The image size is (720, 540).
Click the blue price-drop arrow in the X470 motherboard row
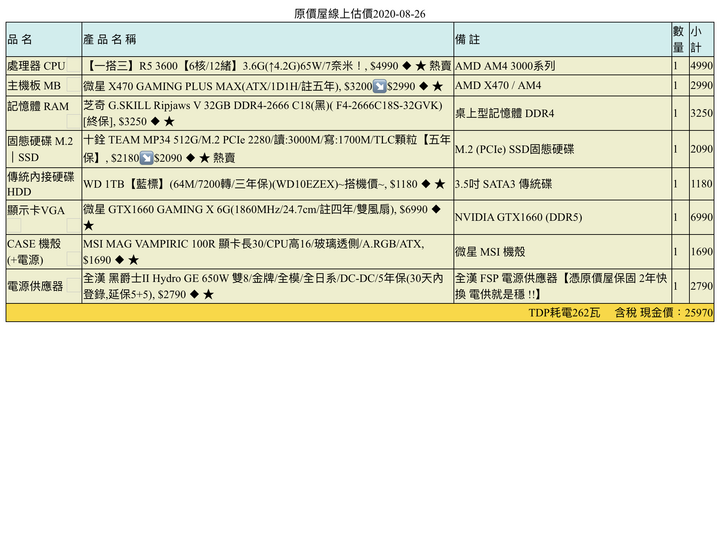click(x=379, y=86)
